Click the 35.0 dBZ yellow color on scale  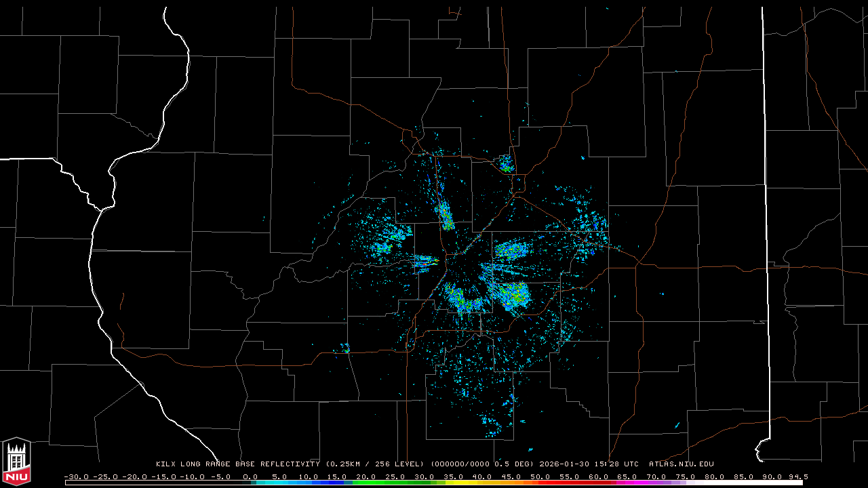tap(453, 483)
